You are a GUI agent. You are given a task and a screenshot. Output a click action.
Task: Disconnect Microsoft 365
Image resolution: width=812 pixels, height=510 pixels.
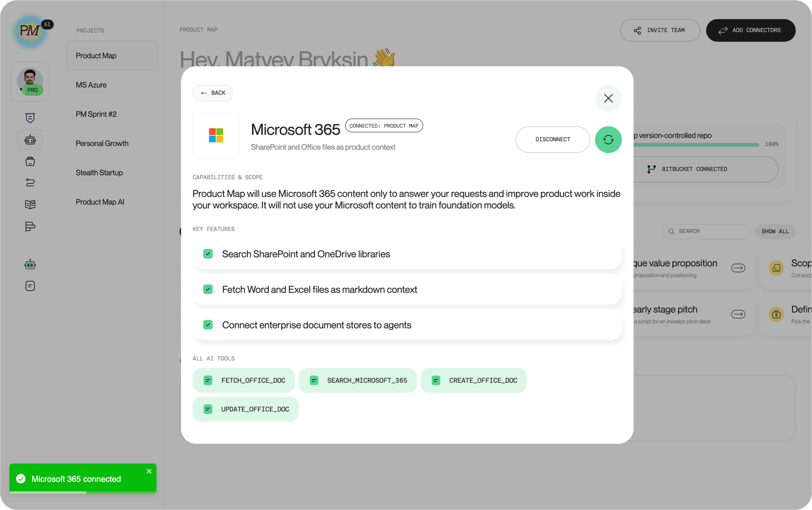553,140
